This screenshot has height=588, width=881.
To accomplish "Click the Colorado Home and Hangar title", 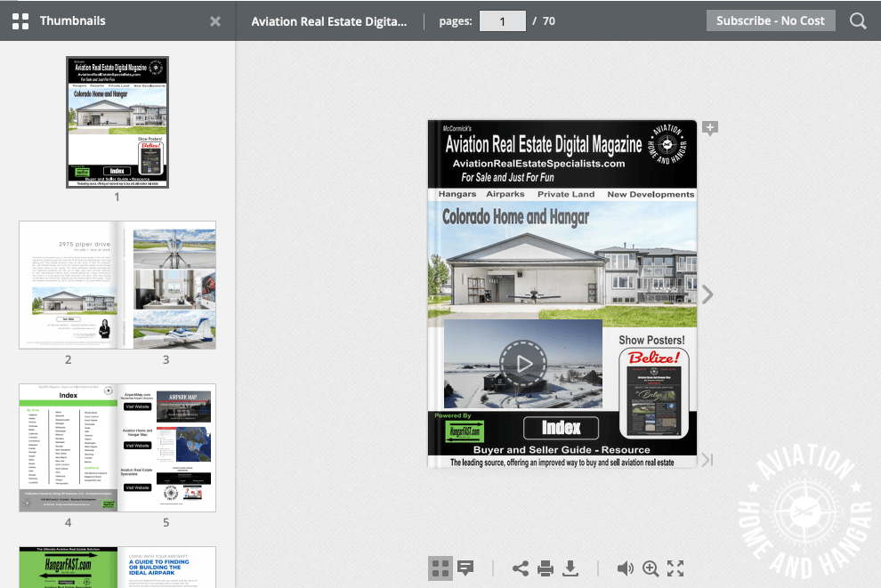I will [515, 217].
